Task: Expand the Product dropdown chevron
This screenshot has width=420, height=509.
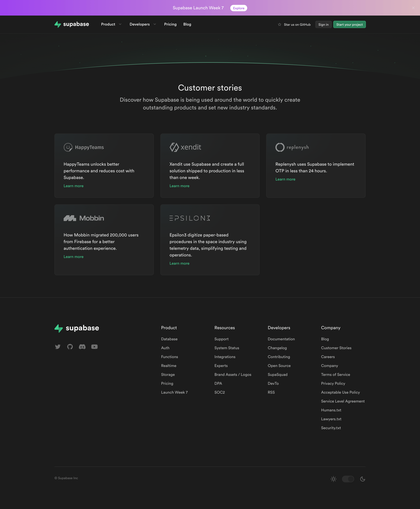Action: tap(120, 24)
